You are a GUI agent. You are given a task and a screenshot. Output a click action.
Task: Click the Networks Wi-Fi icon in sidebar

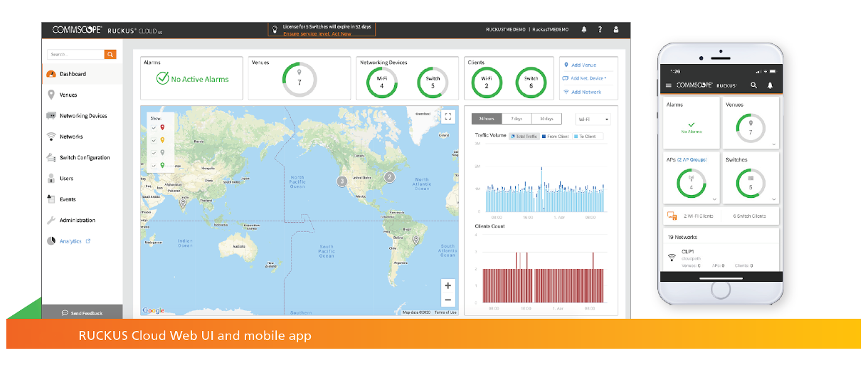coord(51,137)
